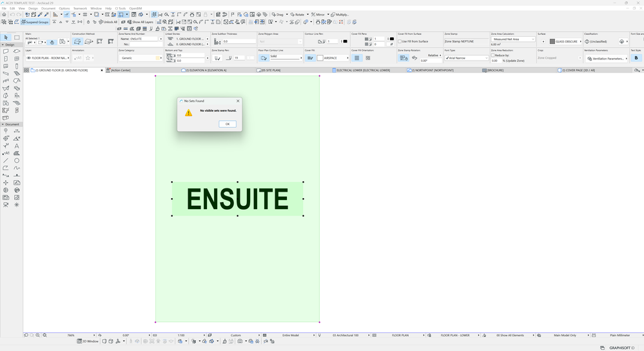Open the OpenBIM menu

(x=135, y=8)
